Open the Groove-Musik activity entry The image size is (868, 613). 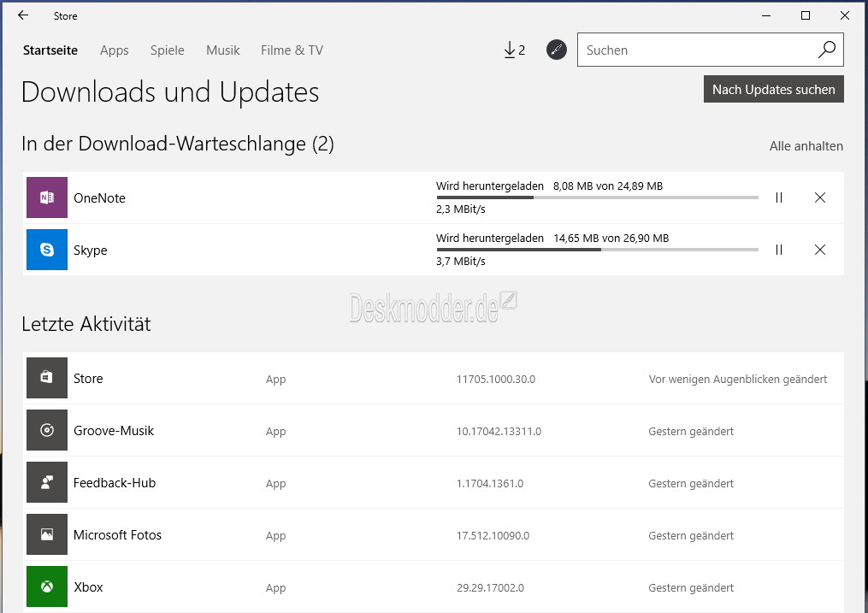434,430
